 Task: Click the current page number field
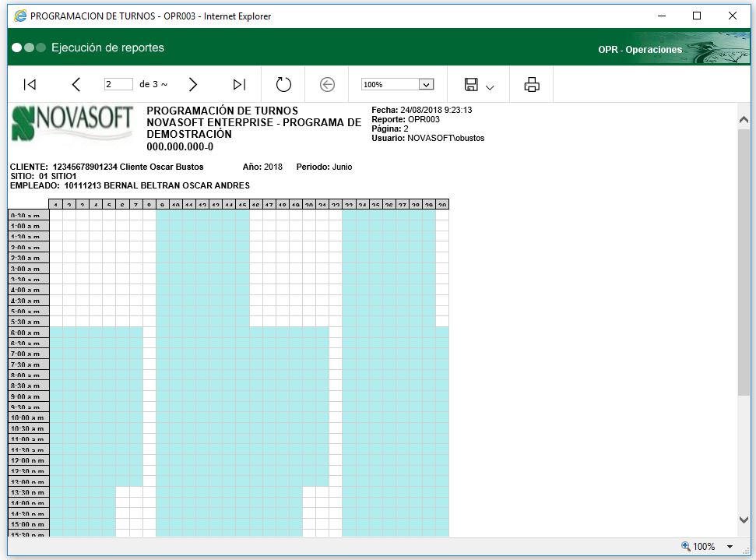pyautogui.click(x=118, y=84)
